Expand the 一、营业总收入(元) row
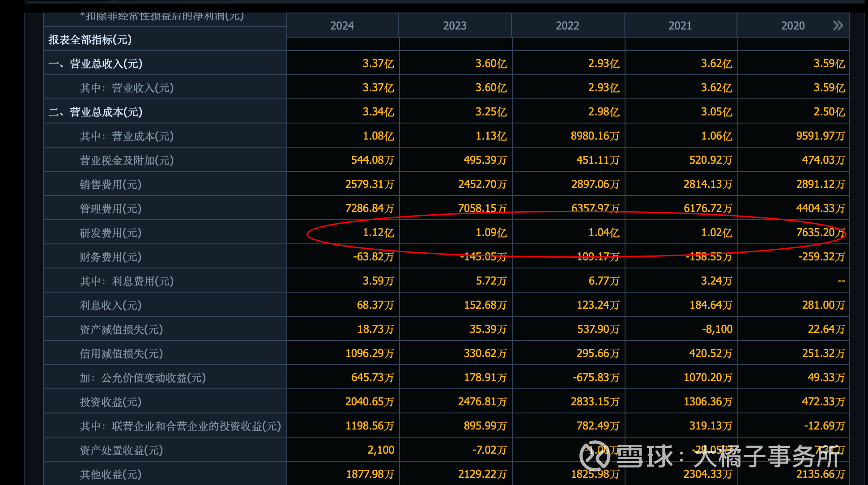 click(x=95, y=64)
